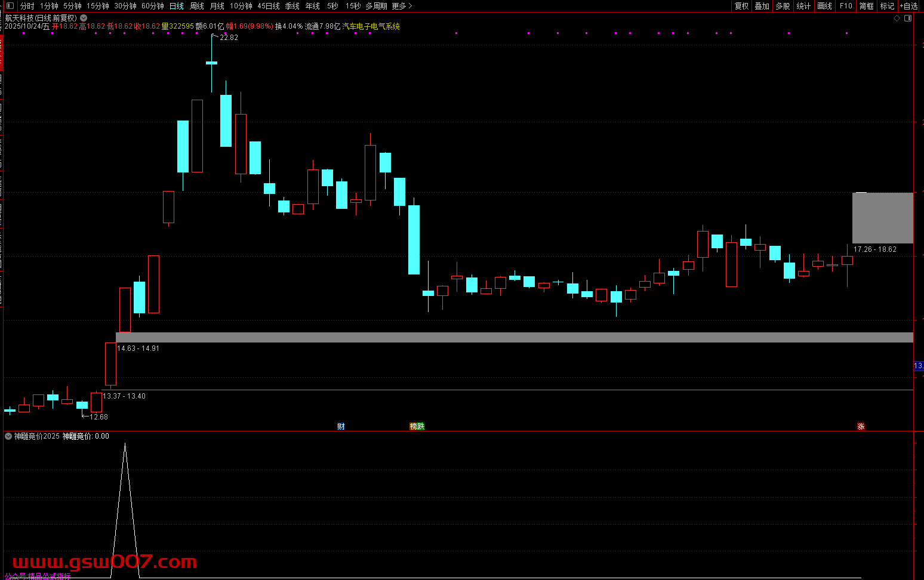The image size is (924, 580).
Task: Click the 财 financial marker icon
Action: coord(341,426)
